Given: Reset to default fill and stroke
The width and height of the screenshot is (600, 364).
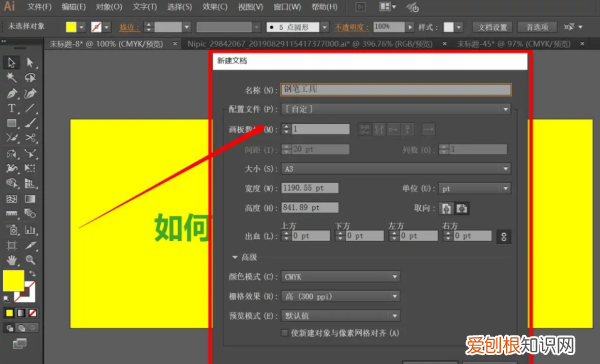Looking at the screenshot, I should pos(7,299).
